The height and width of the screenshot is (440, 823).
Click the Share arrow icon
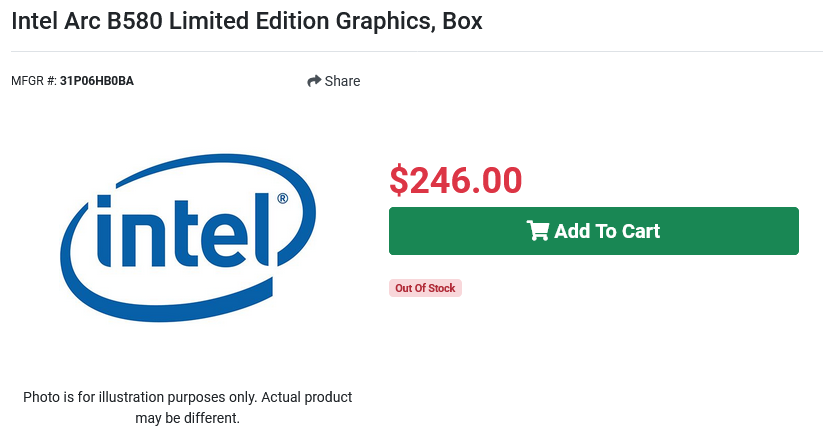(x=314, y=81)
